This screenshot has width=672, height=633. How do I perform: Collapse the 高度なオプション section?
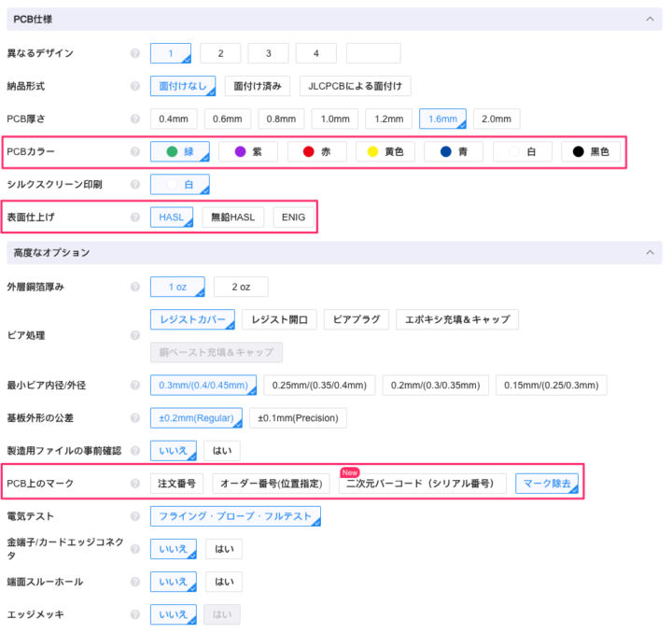click(647, 252)
